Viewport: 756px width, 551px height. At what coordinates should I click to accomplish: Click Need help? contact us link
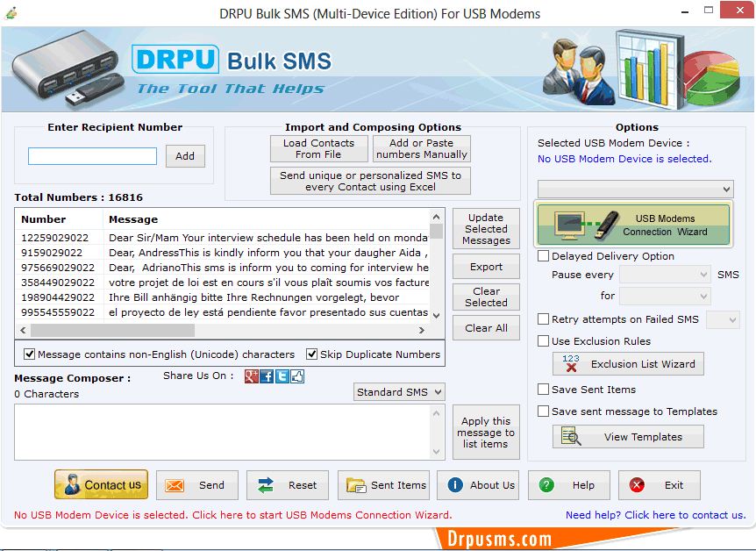click(656, 515)
